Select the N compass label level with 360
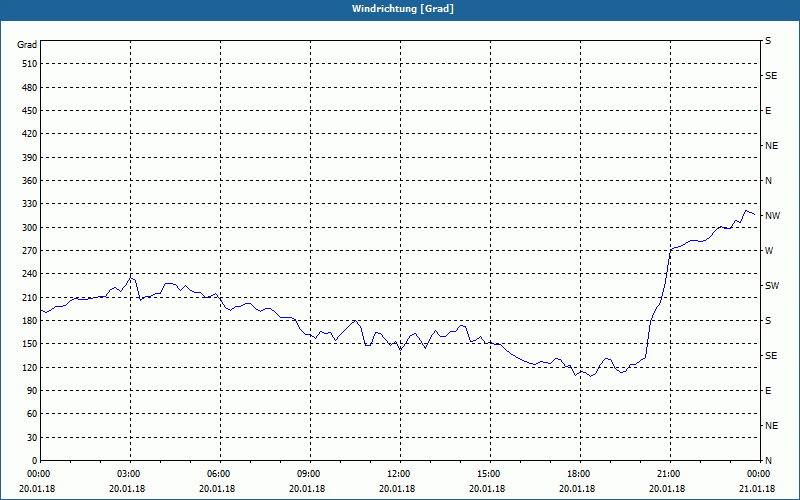The height and width of the screenshot is (500, 800). click(x=768, y=181)
